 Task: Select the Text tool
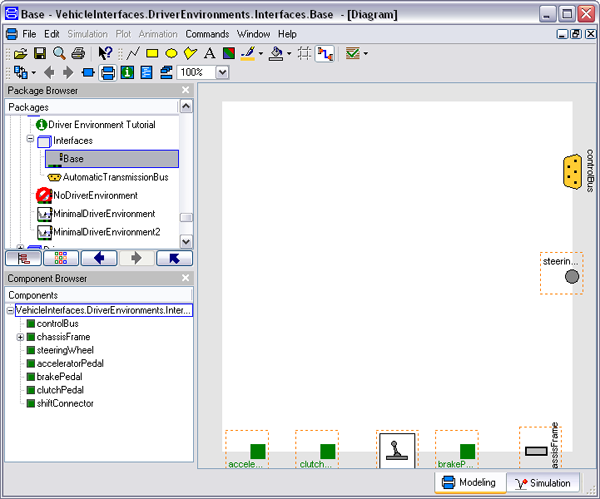(x=209, y=53)
